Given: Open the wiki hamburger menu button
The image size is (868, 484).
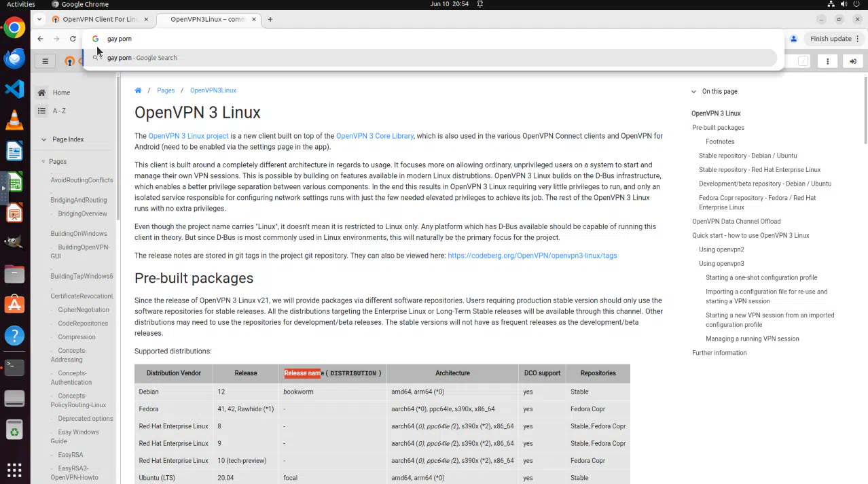Looking at the screenshot, I should coord(46,61).
